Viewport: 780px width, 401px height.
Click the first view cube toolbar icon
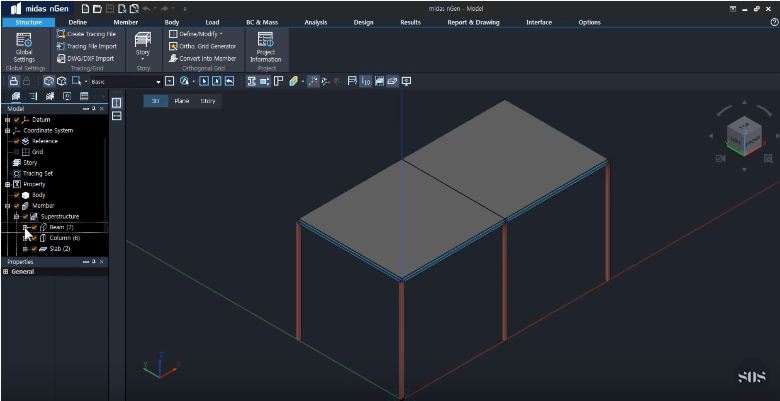pyautogui.click(x=48, y=81)
